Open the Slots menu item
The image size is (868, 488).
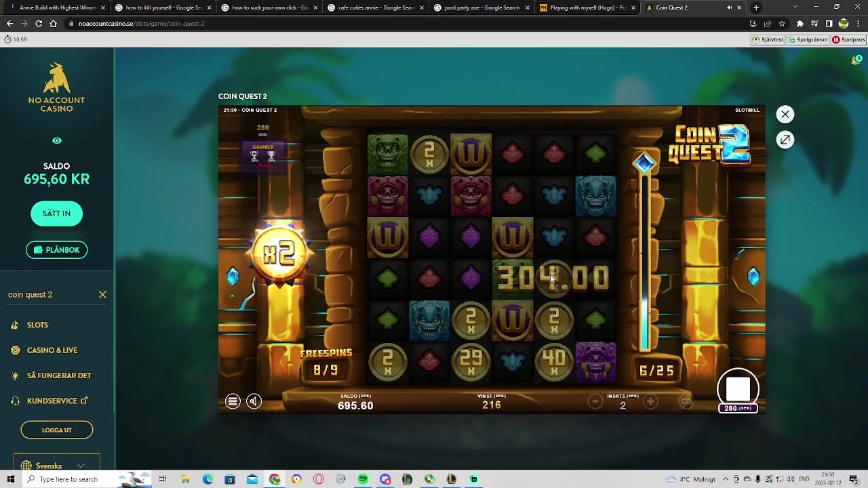37,325
